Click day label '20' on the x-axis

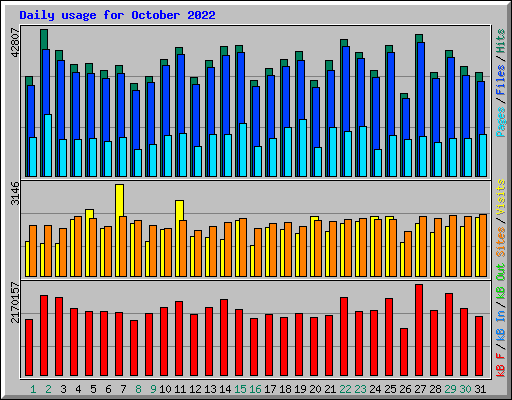point(315,389)
